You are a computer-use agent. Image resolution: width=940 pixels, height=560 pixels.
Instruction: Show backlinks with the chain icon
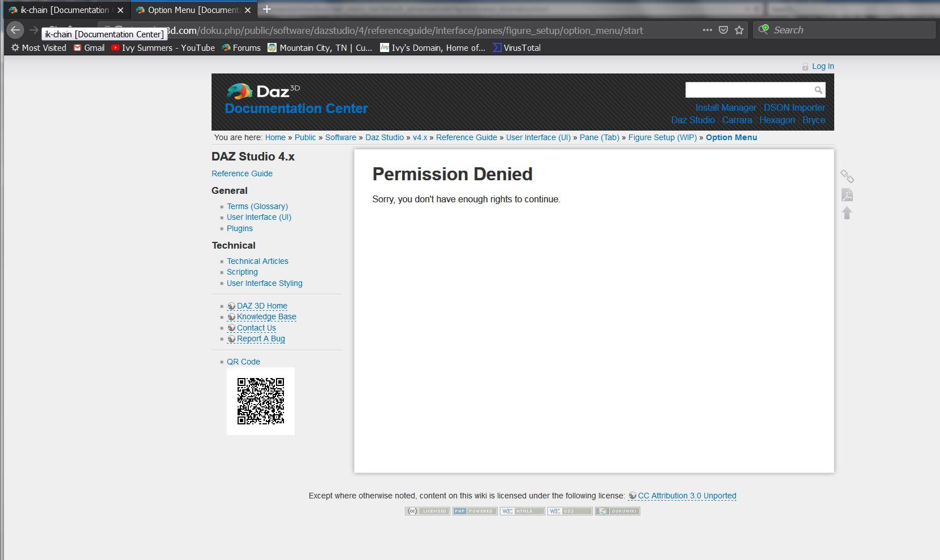[x=847, y=176]
